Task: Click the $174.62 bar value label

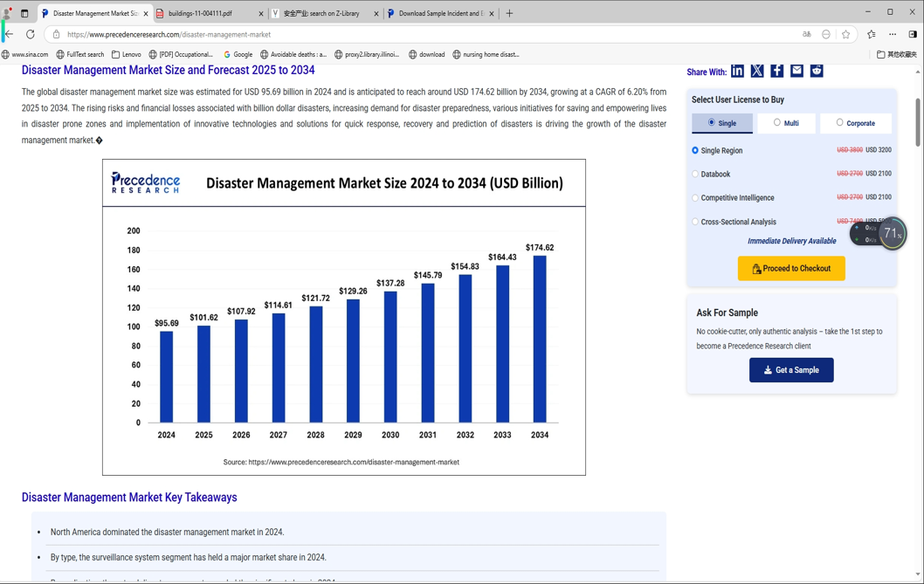Action: pyautogui.click(x=540, y=248)
